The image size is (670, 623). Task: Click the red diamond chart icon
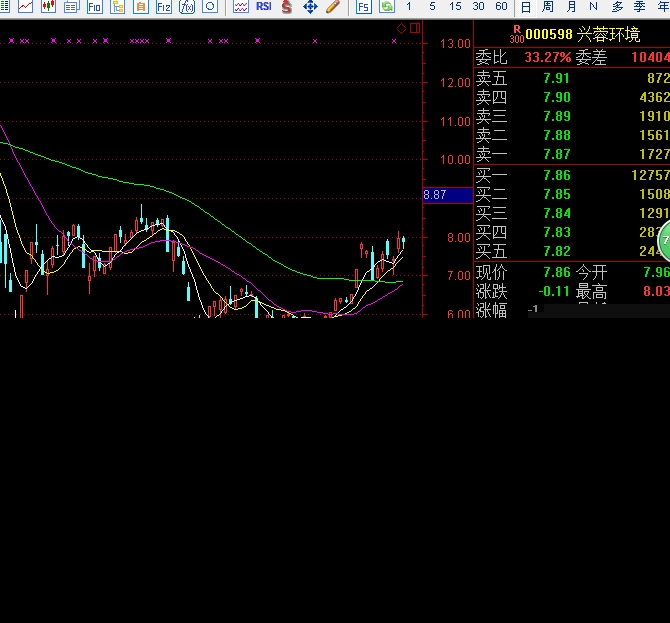coord(401,29)
